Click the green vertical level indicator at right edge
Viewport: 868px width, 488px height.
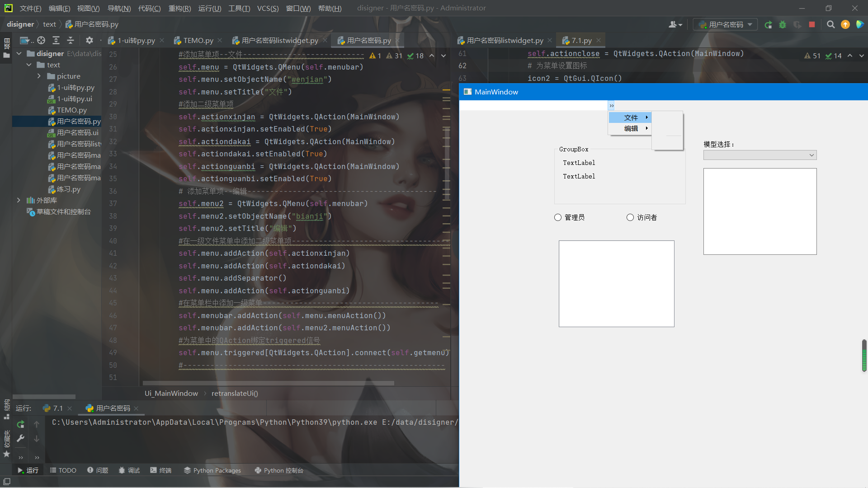pos(864,356)
